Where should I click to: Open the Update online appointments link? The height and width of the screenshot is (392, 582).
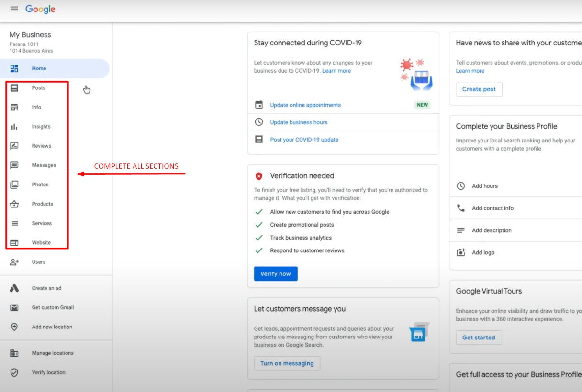pyautogui.click(x=305, y=105)
